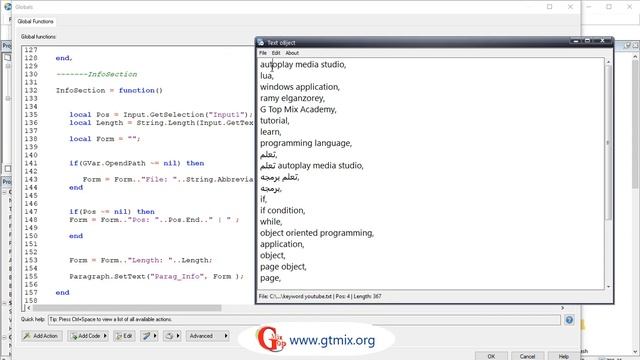Close the Text object window

pyautogui.click(x=602, y=41)
